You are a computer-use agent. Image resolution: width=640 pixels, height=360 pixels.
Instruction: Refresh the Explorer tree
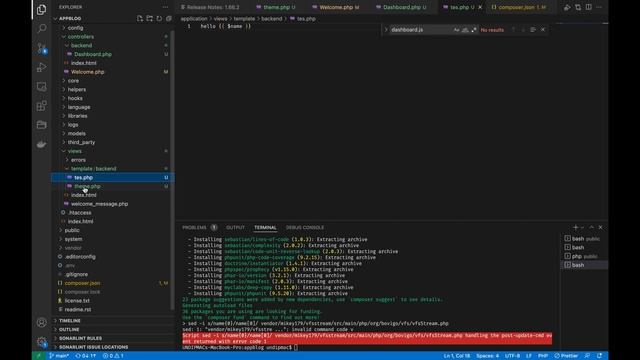[x=159, y=18]
